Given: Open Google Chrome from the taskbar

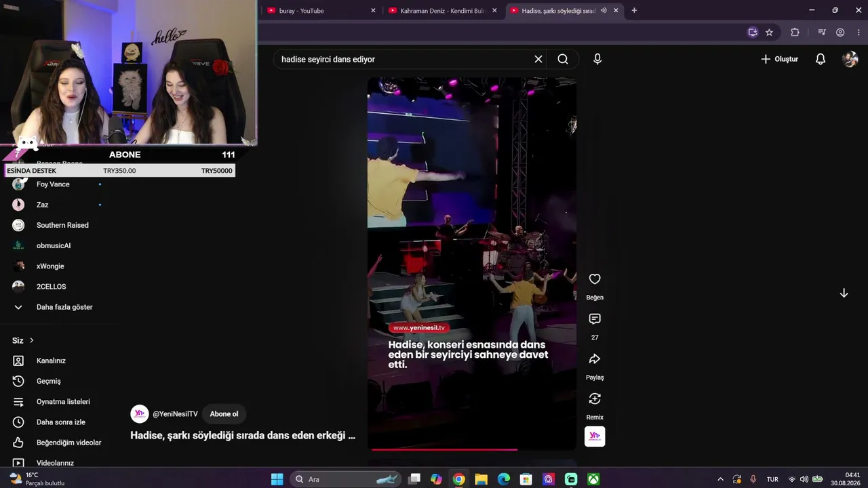Looking at the screenshot, I should click(459, 479).
